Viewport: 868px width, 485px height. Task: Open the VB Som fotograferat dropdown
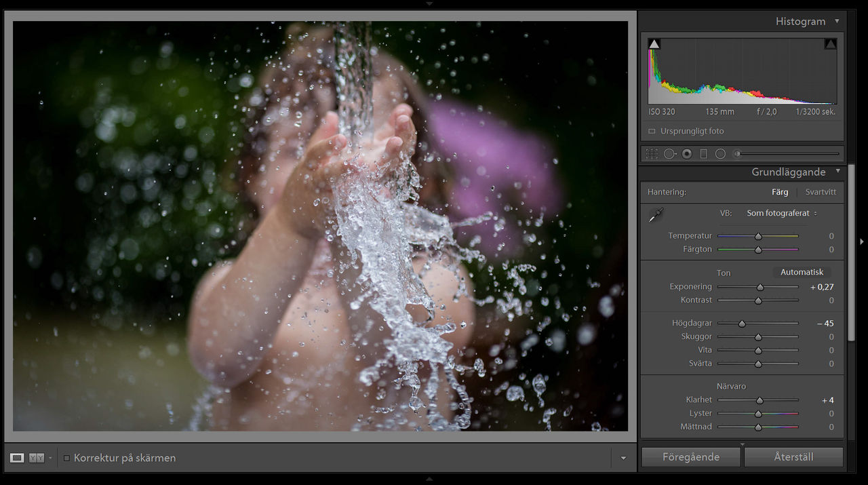coord(782,213)
